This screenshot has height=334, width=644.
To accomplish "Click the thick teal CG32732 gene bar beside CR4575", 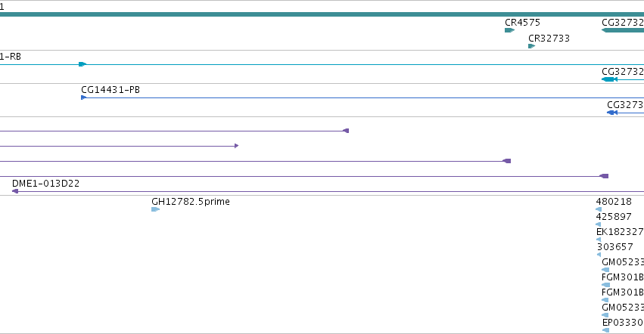I will [x=623, y=30].
